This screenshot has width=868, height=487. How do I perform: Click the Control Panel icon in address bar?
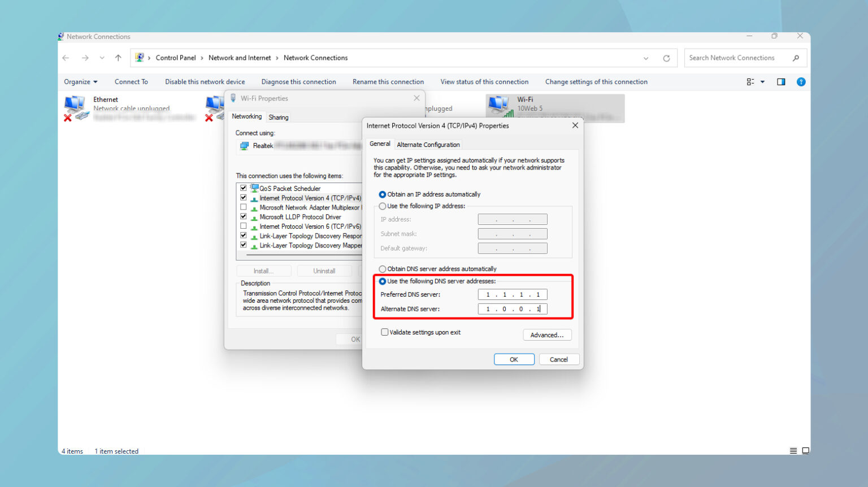[139, 57]
